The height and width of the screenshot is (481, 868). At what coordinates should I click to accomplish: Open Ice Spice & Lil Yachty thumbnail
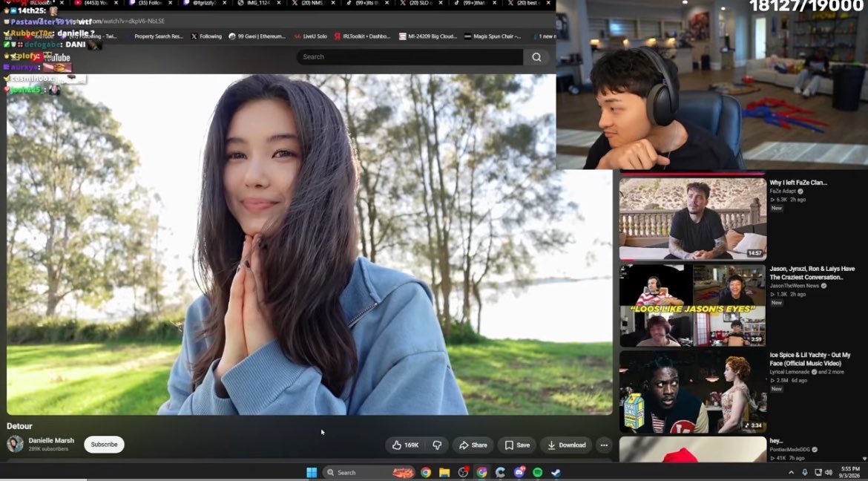[692, 392]
